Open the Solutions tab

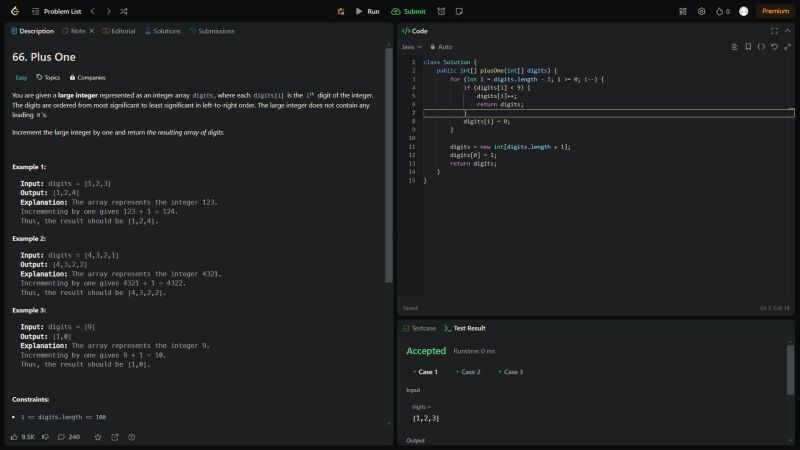pyautogui.click(x=162, y=31)
